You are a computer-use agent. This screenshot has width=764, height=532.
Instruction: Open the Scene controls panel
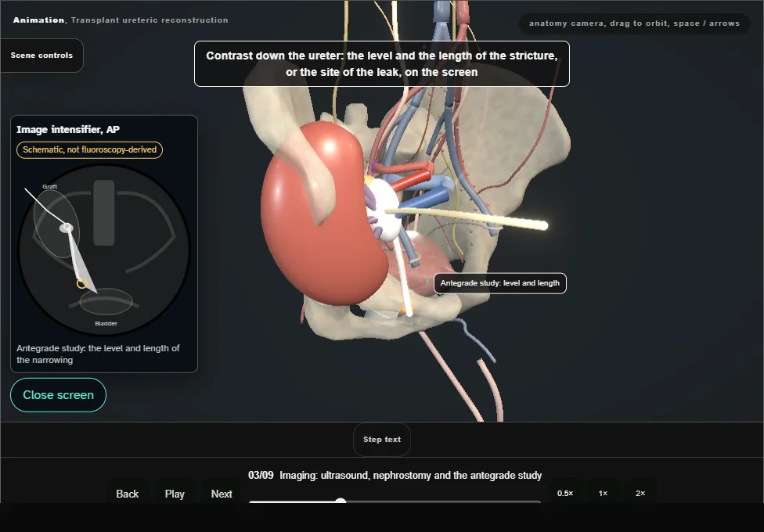42,56
